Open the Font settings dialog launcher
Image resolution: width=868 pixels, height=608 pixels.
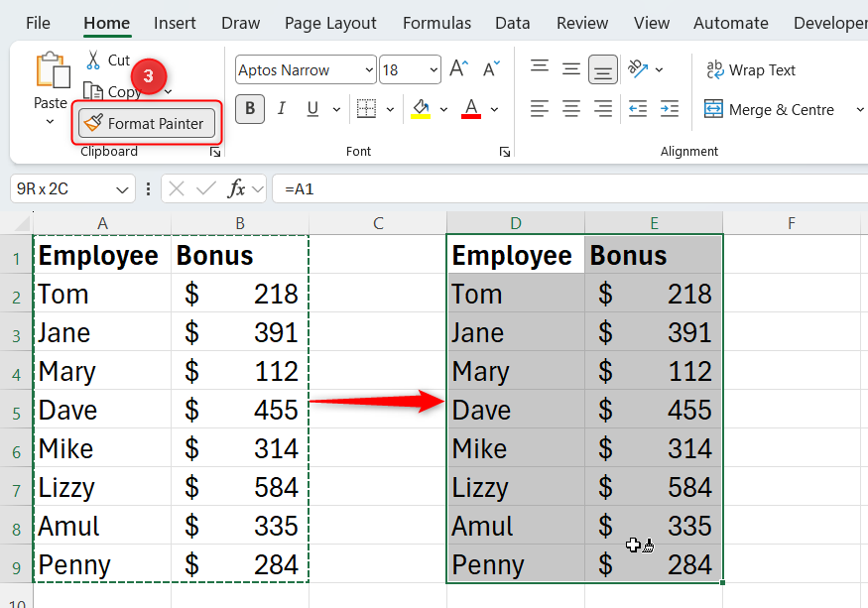pyautogui.click(x=504, y=152)
